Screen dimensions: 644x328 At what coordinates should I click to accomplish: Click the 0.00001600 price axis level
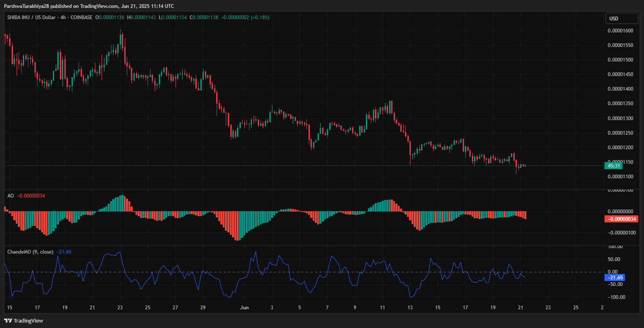point(620,31)
